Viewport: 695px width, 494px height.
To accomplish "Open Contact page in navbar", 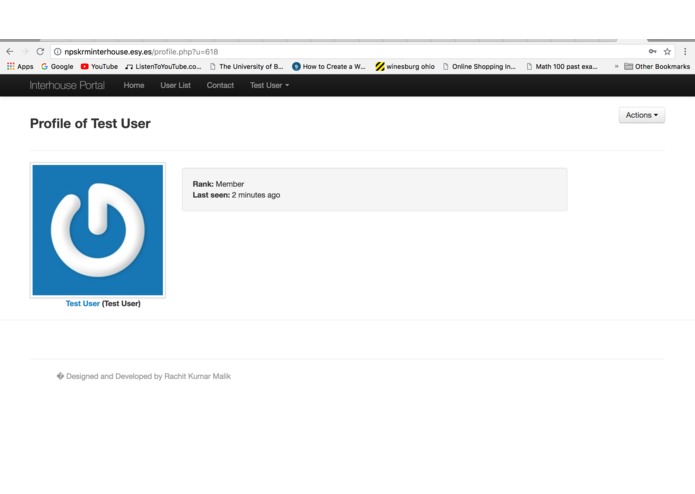I will [x=220, y=85].
